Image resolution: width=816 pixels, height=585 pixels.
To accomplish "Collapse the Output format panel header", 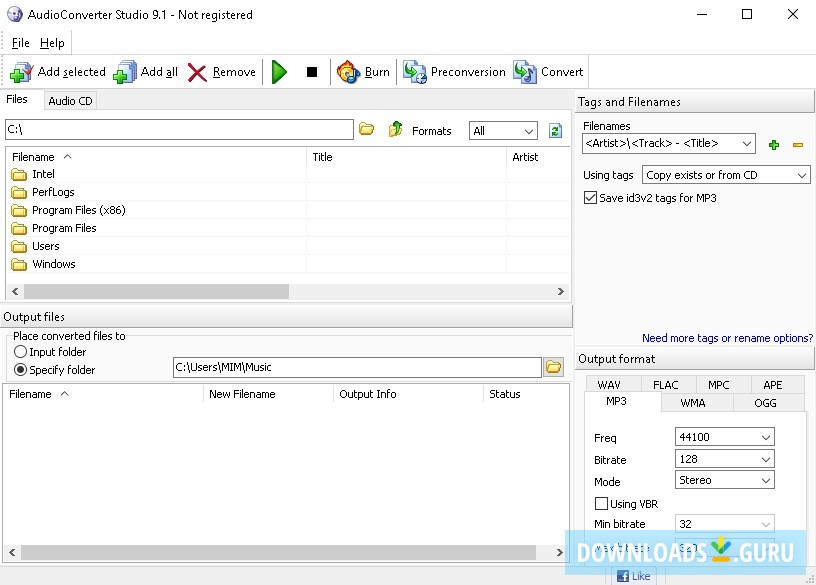I will [695, 359].
